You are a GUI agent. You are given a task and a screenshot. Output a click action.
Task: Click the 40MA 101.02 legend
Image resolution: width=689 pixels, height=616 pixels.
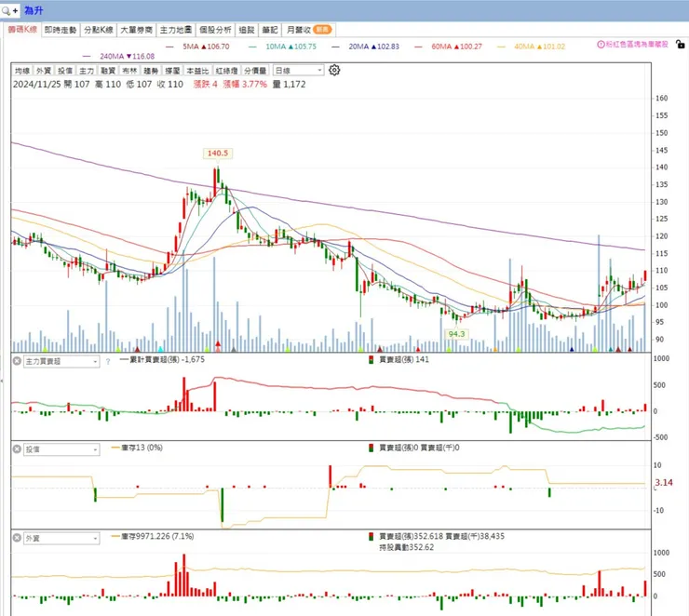(x=532, y=47)
